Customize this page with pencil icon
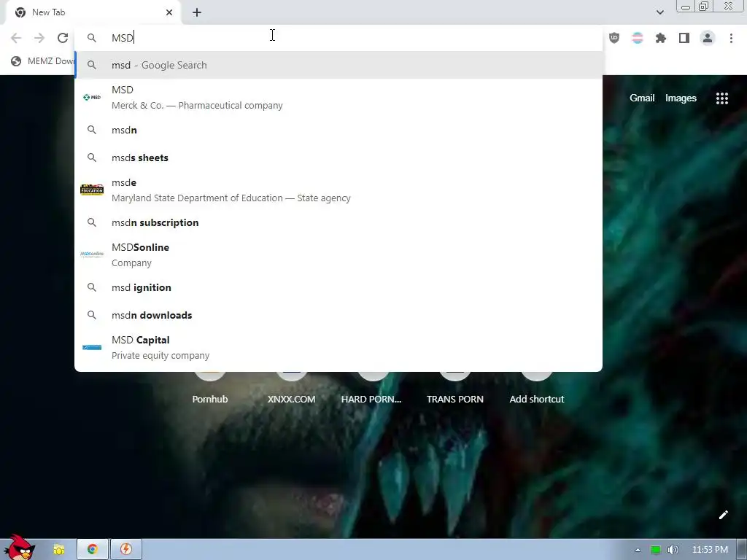Viewport: 747px width, 560px height. coord(723,515)
